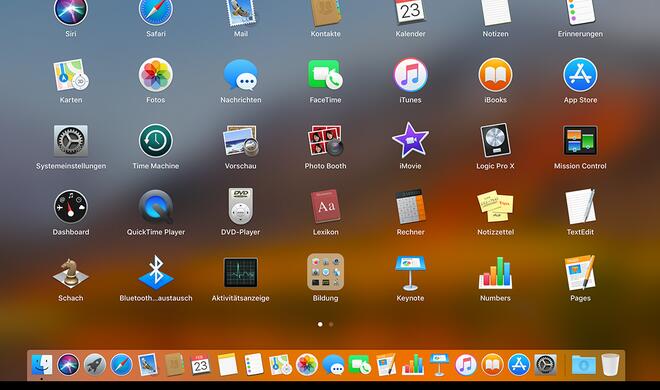
Task: Open App Store in the Launchpad grid
Action: coord(580,75)
